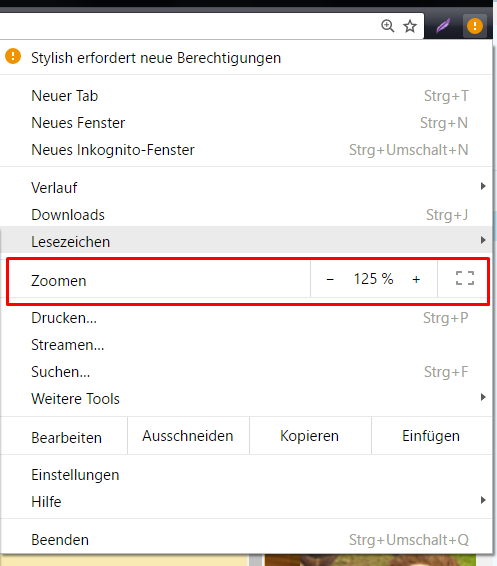Toggle fullscreen mode icon in Zoomen row
Image resolution: width=497 pixels, height=566 pixels.
coord(465,279)
